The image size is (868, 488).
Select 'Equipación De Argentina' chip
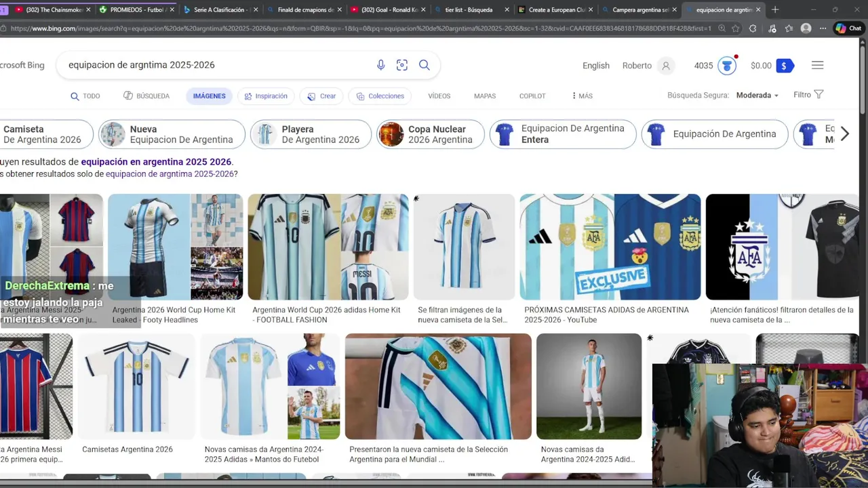click(715, 134)
